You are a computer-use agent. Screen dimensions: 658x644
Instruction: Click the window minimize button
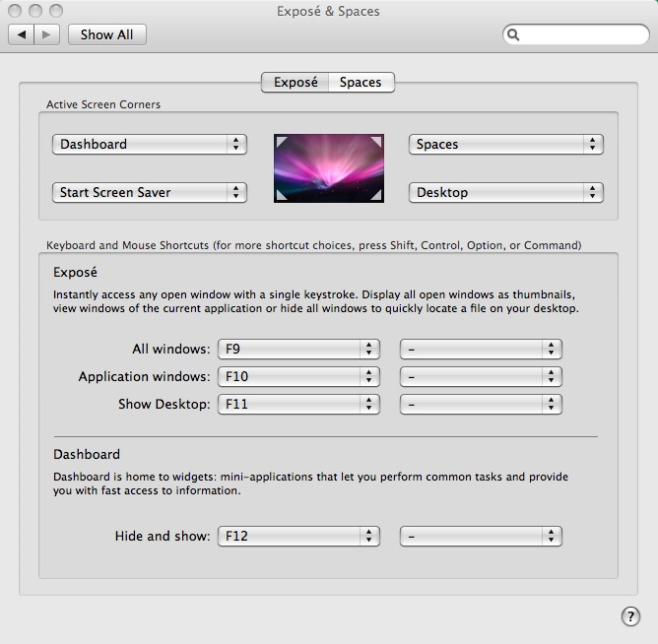click(x=35, y=11)
